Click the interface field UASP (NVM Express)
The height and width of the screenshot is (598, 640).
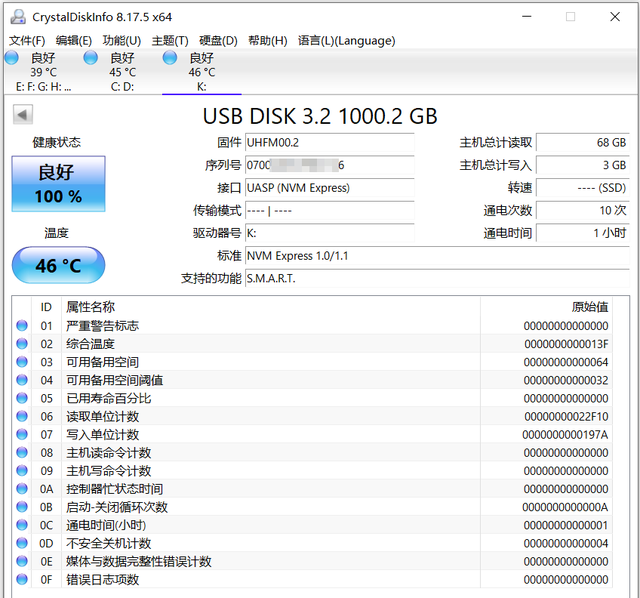[x=329, y=188]
